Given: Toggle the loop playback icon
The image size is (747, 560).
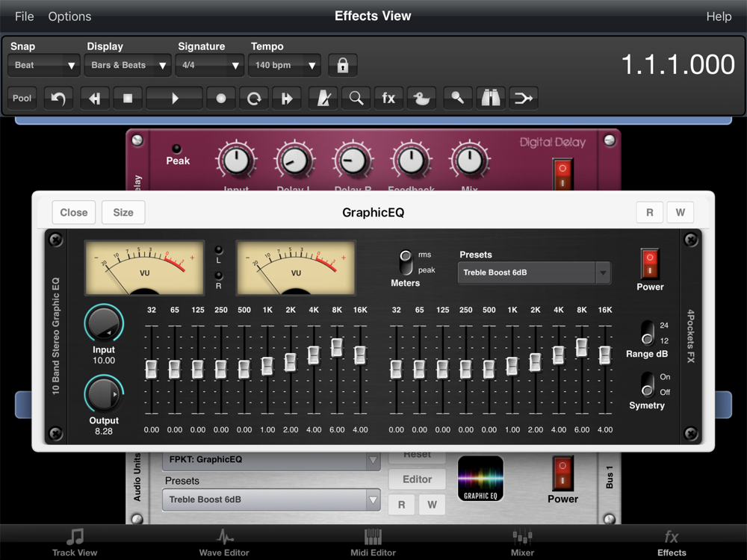Looking at the screenshot, I should pos(254,99).
